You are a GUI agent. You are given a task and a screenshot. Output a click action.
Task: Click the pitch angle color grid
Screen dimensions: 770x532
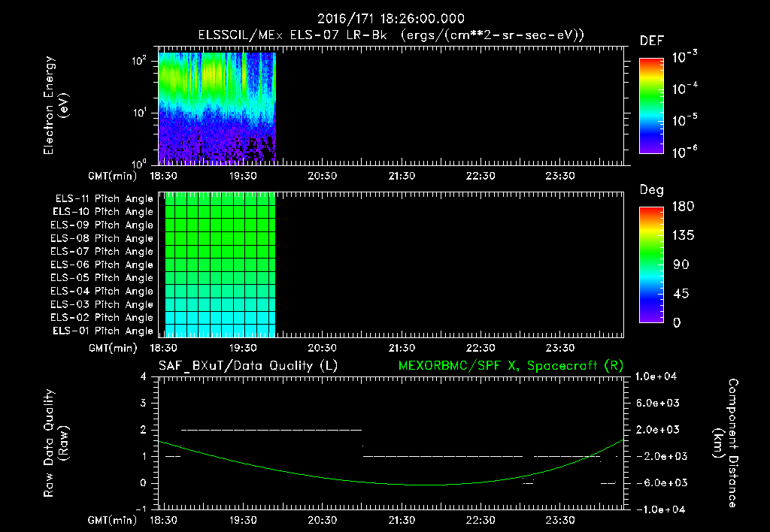point(220,264)
